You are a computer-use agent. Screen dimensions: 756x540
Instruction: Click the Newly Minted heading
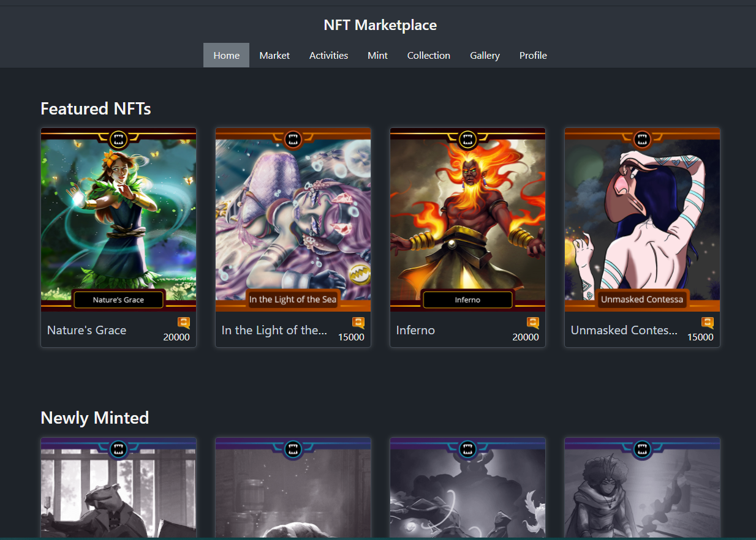click(94, 418)
